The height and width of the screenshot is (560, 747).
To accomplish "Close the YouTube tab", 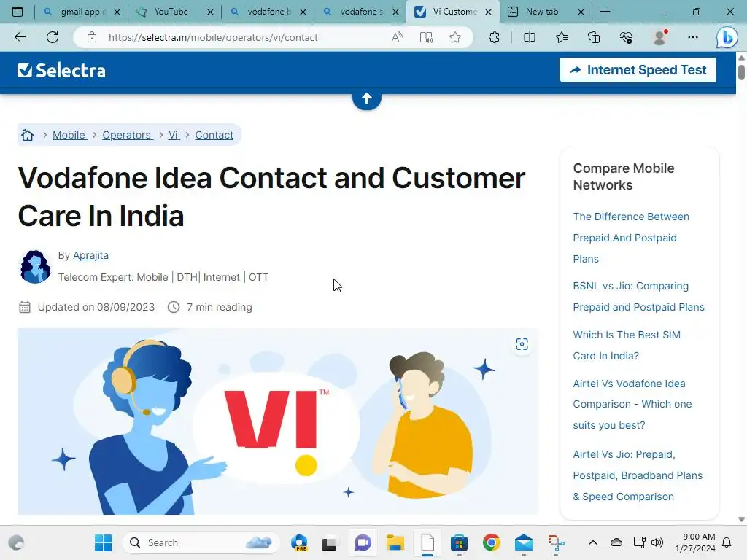I will click(x=210, y=12).
